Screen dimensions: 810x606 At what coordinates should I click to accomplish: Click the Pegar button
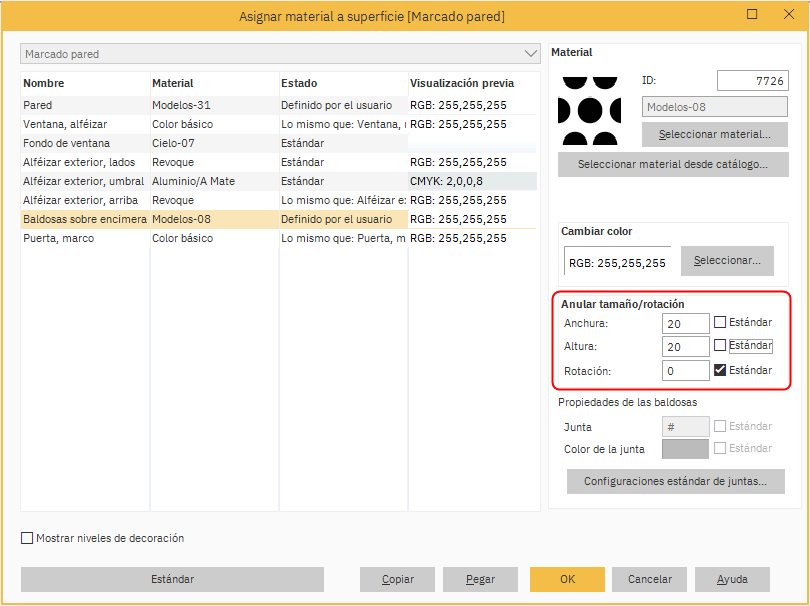point(480,579)
